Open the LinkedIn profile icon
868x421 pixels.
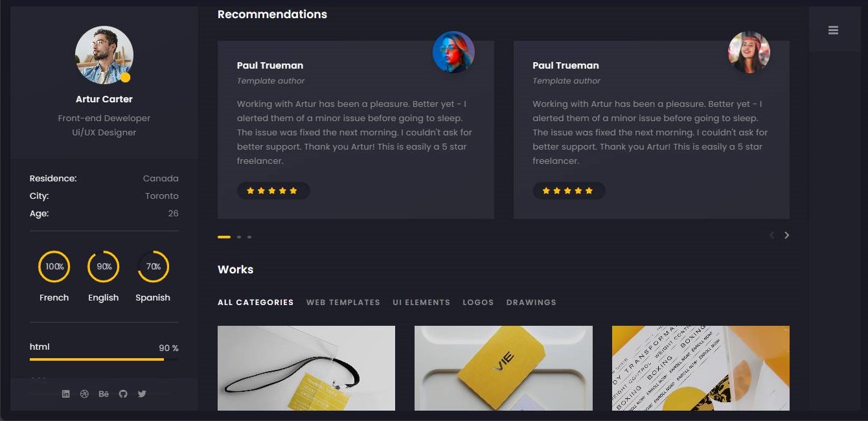tap(65, 394)
